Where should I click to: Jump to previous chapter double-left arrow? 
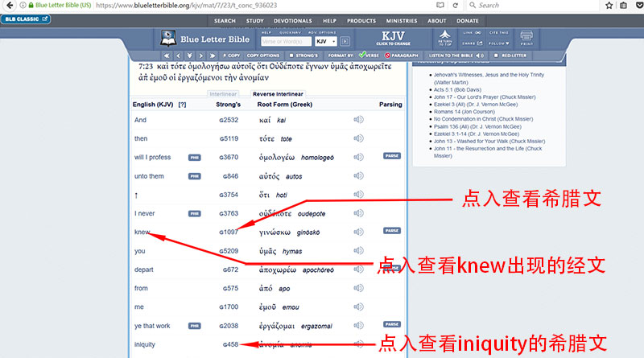click(x=167, y=56)
